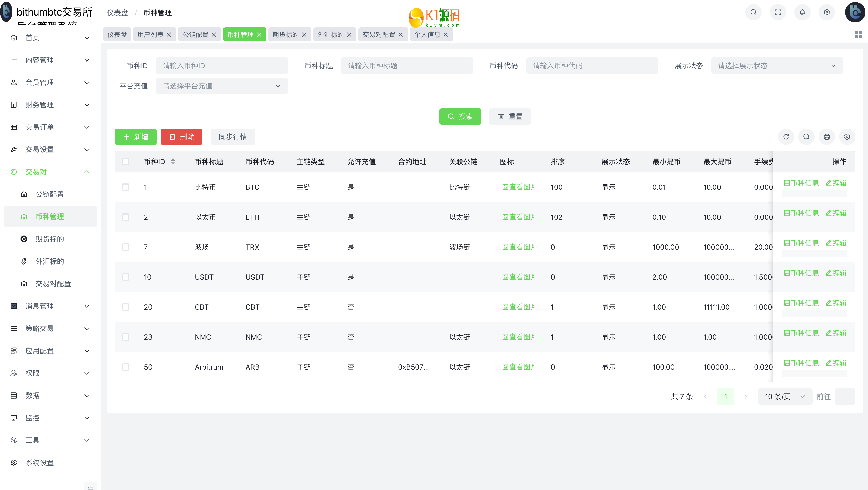Select the Arbitrum row checkbox
The height and width of the screenshot is (490, 868).
(x=126, y=367)
